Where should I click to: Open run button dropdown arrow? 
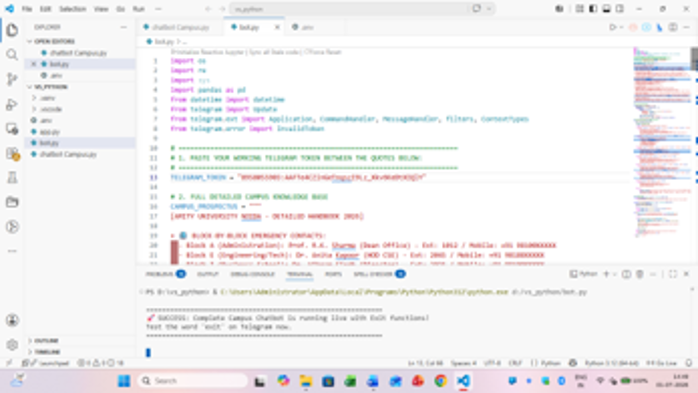coord(621,27)
